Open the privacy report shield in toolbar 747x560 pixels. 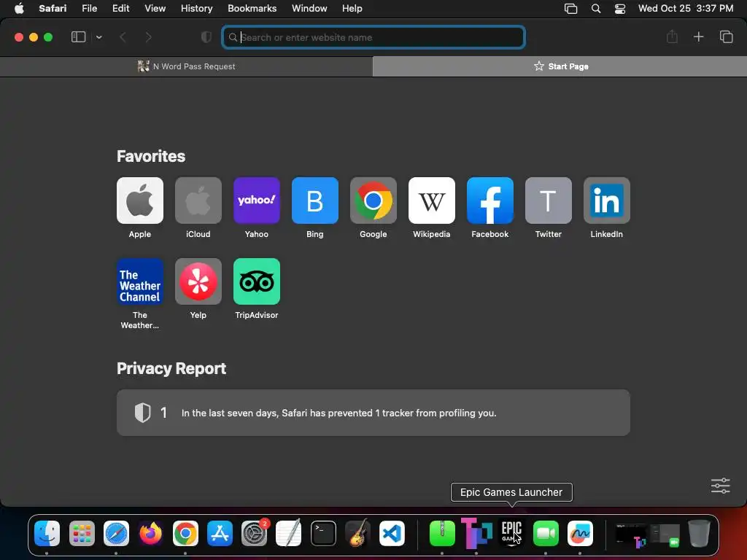pos(206,37)
